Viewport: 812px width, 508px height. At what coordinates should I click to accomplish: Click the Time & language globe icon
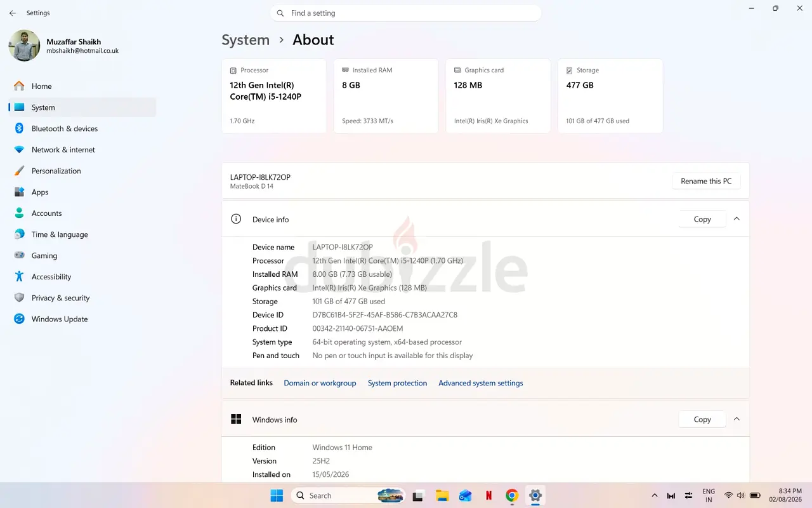[19, 234]
